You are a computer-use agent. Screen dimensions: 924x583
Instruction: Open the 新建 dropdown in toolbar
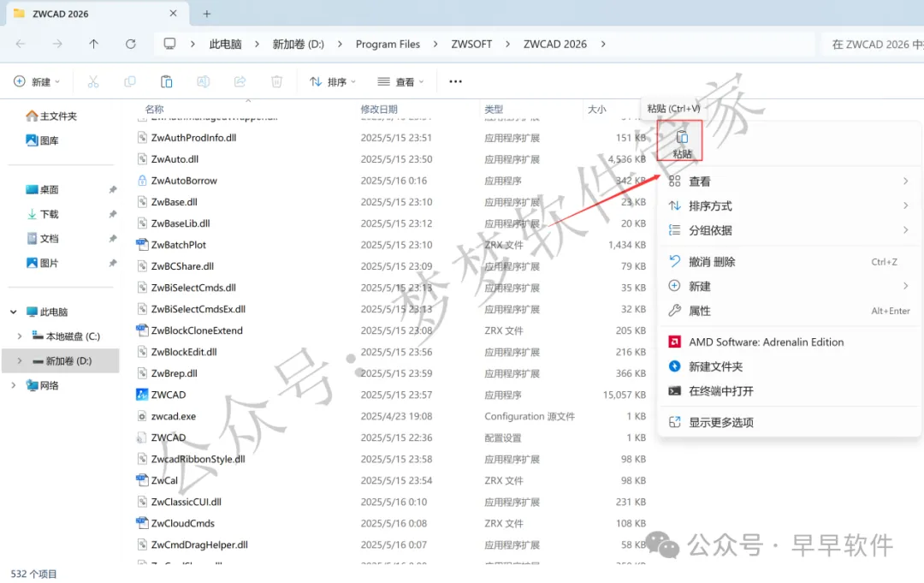[x=37, y=82]
